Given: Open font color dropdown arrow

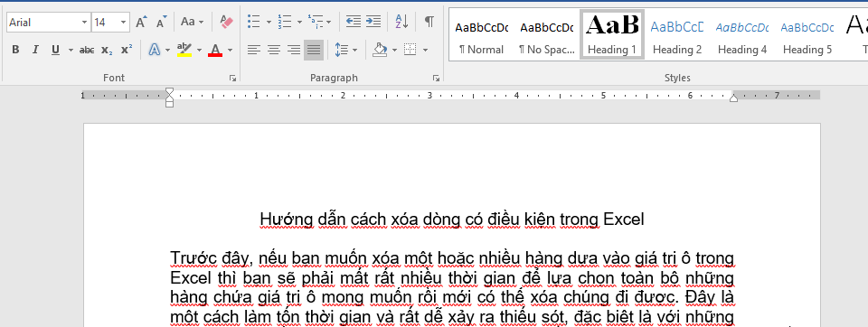Looking at the screenshot, I should click(231, 50).
